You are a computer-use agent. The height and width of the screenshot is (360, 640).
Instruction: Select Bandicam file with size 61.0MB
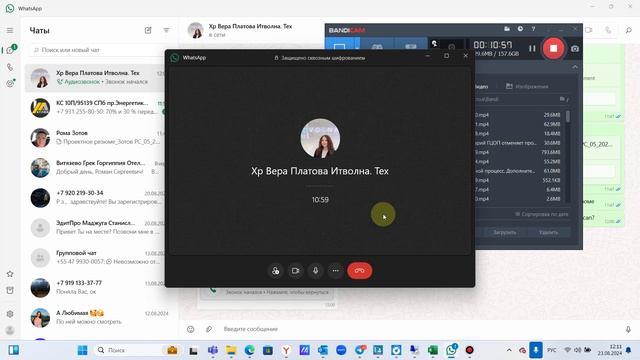click(x=519, y=171)
